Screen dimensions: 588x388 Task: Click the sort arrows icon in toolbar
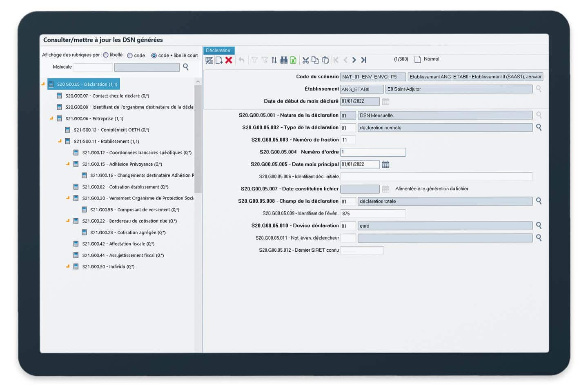[x=274, y=60]
